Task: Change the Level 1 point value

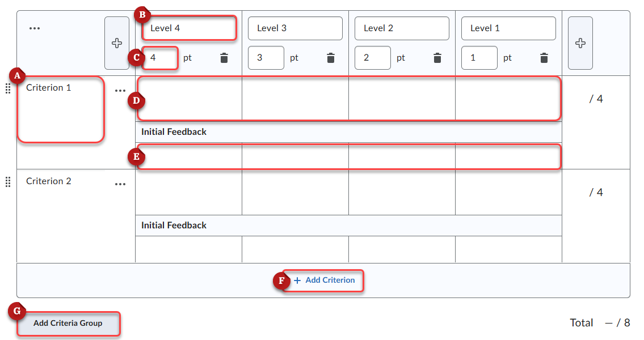Action: [479, 57]
